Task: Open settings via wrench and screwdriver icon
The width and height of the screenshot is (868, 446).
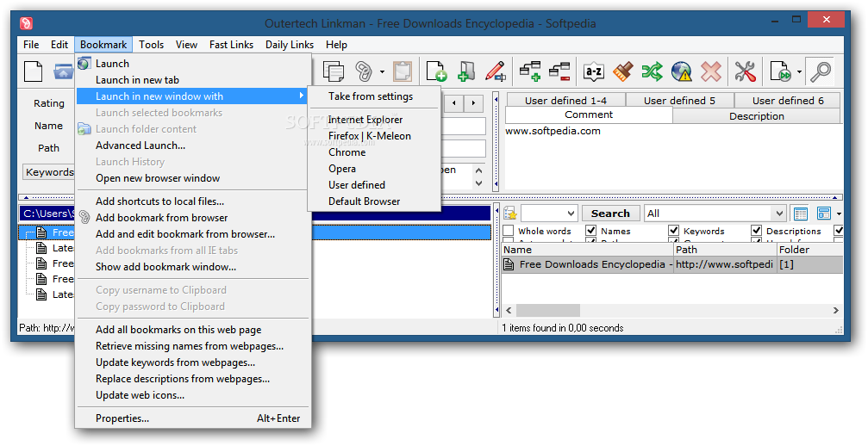Action: (745, 71)
